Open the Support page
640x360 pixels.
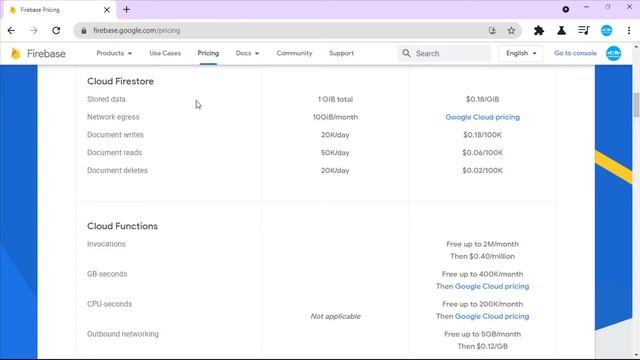[x=341, y=53]
